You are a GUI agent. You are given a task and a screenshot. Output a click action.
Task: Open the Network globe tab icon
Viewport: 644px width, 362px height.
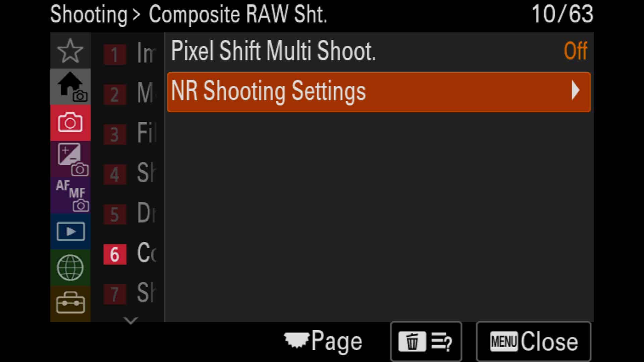pyautogui.click(x=70, y=267)
